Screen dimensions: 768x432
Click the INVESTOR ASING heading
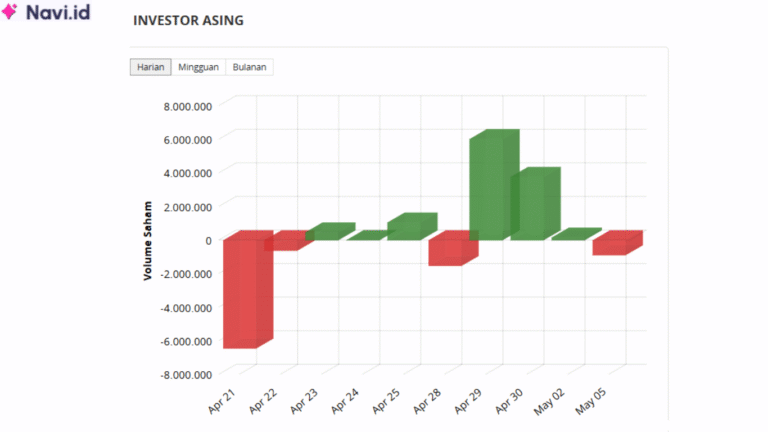point(188,20)
